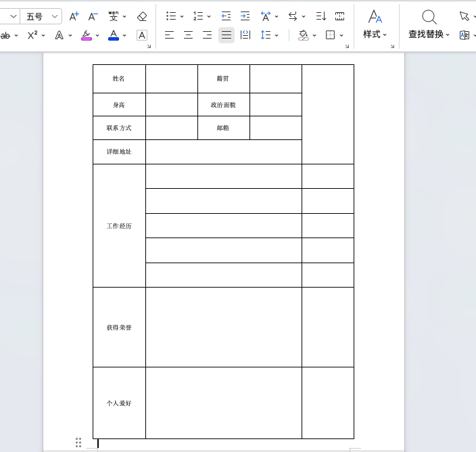Toggle show/hide formatting marks icon

pos(339,16)
